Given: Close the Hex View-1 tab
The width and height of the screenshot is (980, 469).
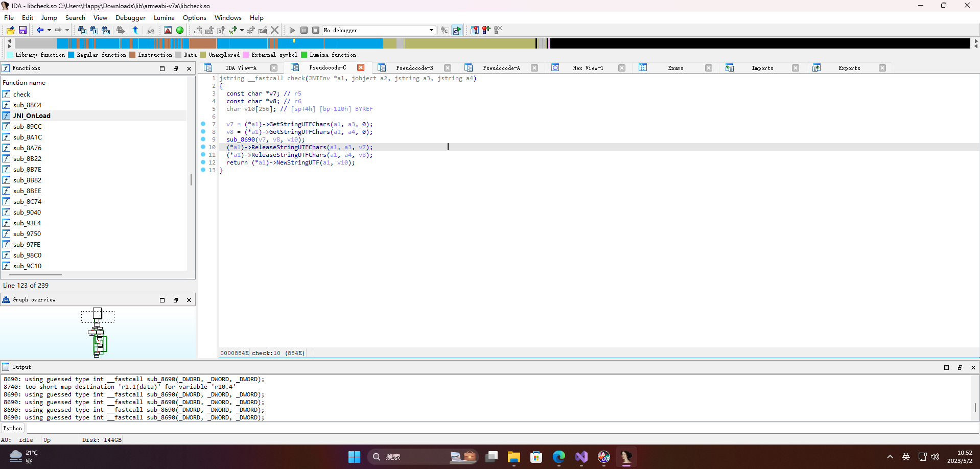Looking at the screenshot, I should (622, 68).
